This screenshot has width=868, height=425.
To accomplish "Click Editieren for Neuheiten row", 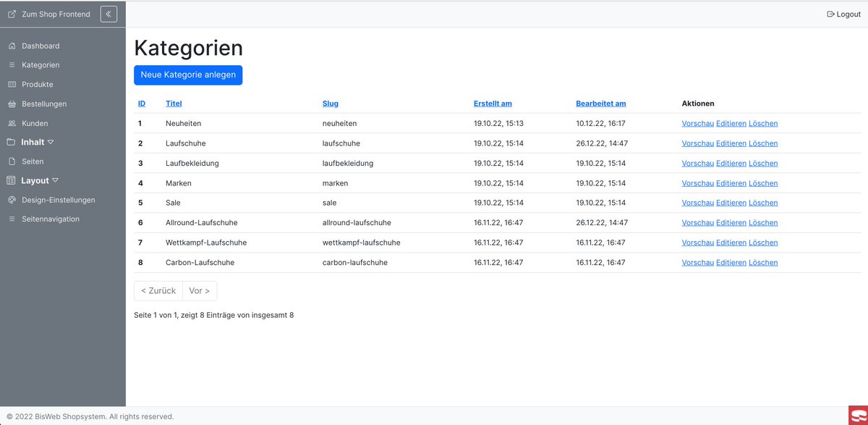I will coord(731,123).
